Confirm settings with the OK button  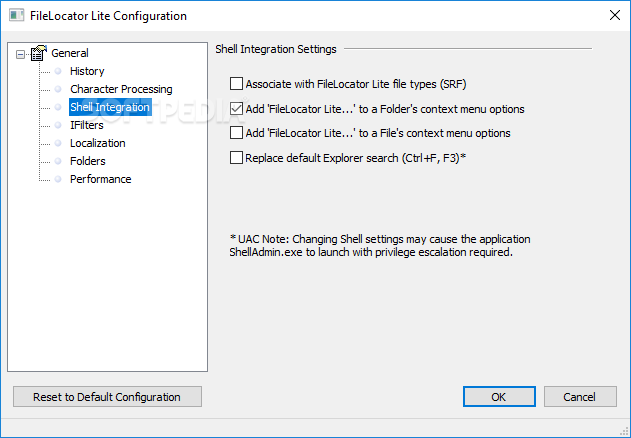click(499, 397)
